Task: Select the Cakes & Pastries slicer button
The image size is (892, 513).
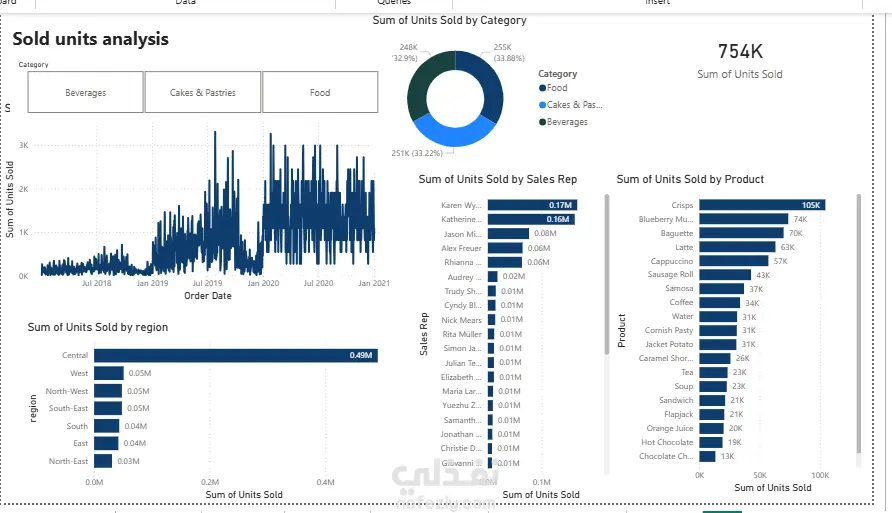Action: coord(203,92)
